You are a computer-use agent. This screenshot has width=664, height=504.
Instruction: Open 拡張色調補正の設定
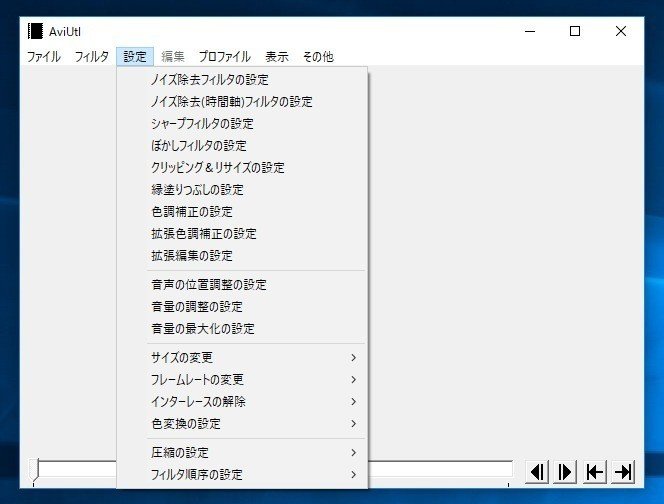(x=242, y=234)
